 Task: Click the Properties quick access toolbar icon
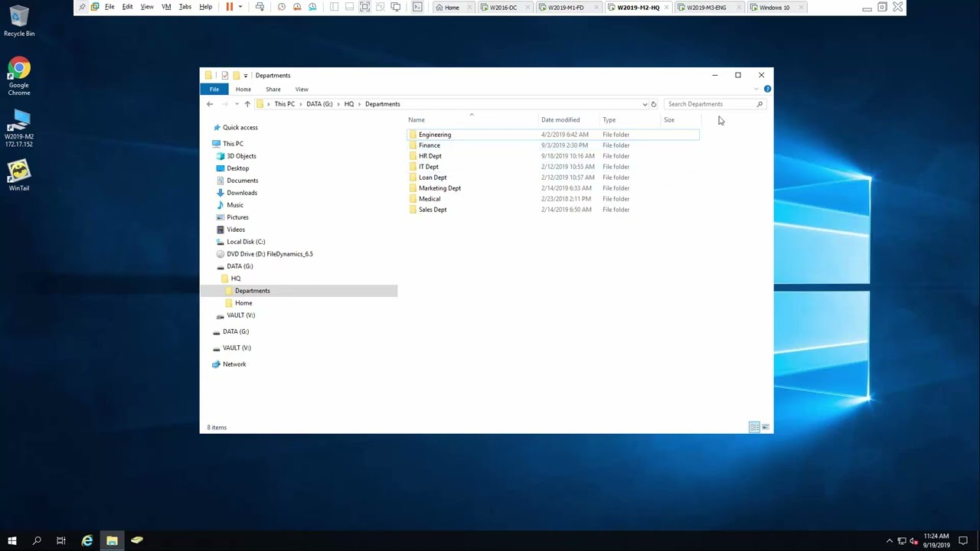tap(224, 76)
